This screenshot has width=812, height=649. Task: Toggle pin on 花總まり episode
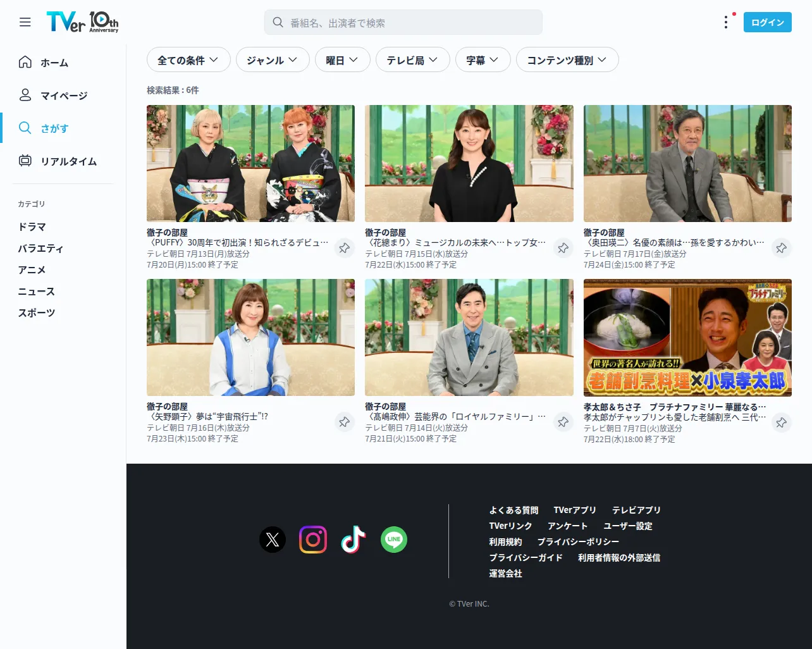563,248
